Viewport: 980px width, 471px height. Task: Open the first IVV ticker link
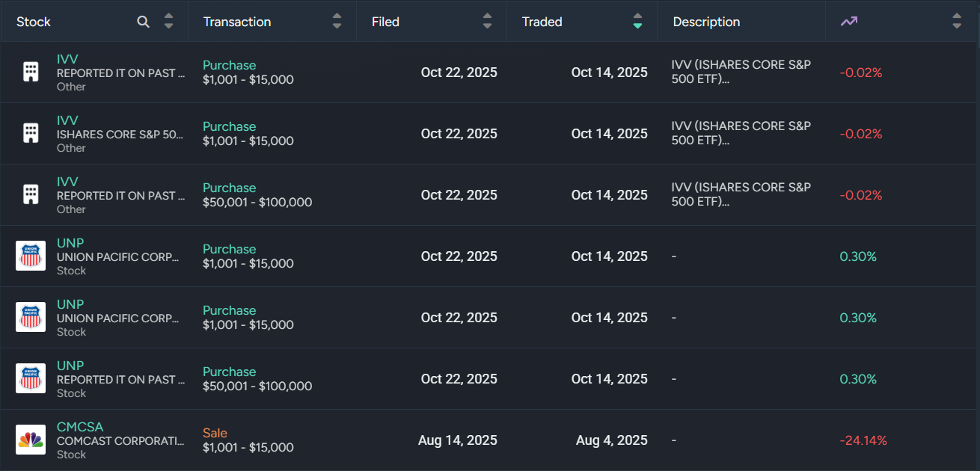pos(67,59)
